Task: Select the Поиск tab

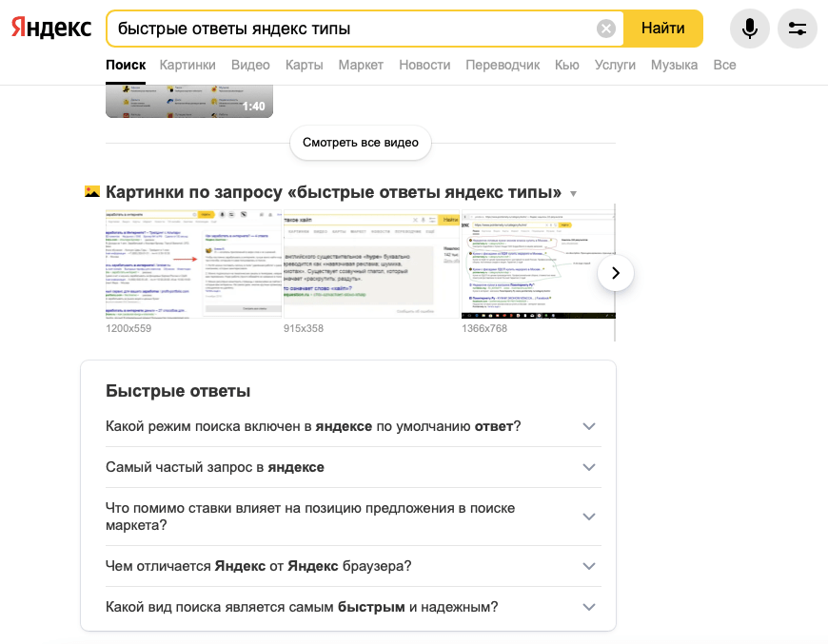Action: [x=126, y=65]
